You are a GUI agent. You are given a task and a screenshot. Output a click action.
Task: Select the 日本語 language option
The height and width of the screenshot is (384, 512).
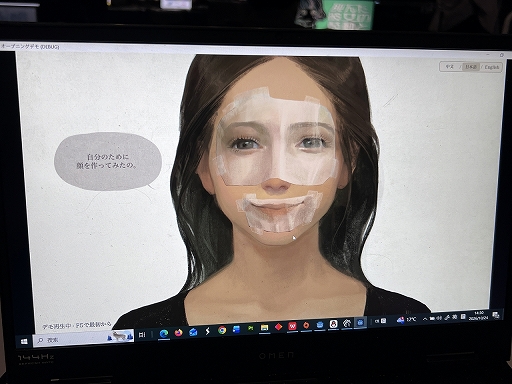tap(471, 67)
